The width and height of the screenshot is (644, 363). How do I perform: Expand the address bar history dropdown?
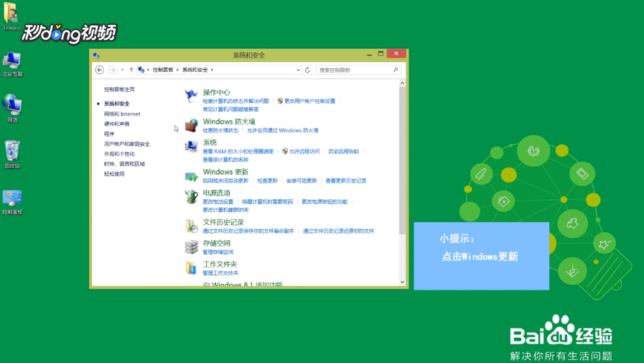(298, 70)
